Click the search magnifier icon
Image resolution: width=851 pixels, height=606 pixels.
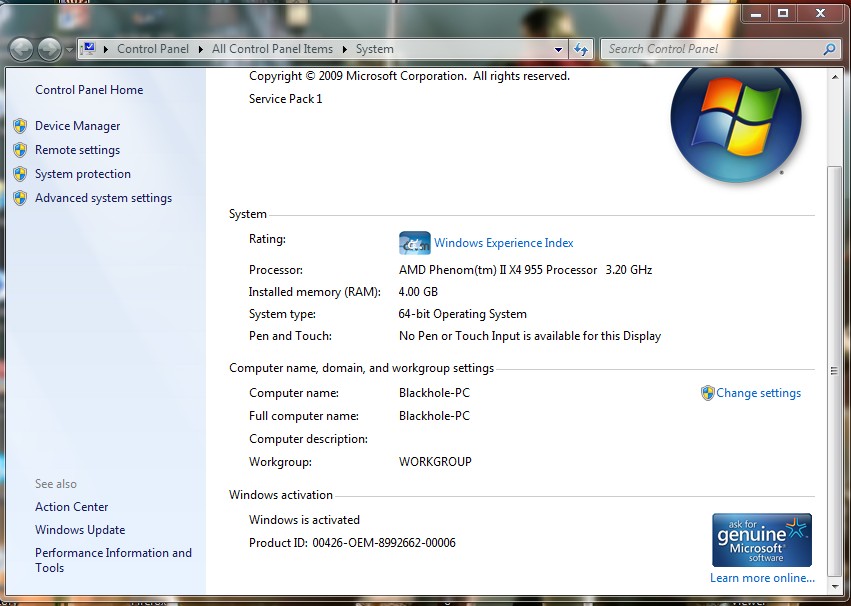point(829,50)
